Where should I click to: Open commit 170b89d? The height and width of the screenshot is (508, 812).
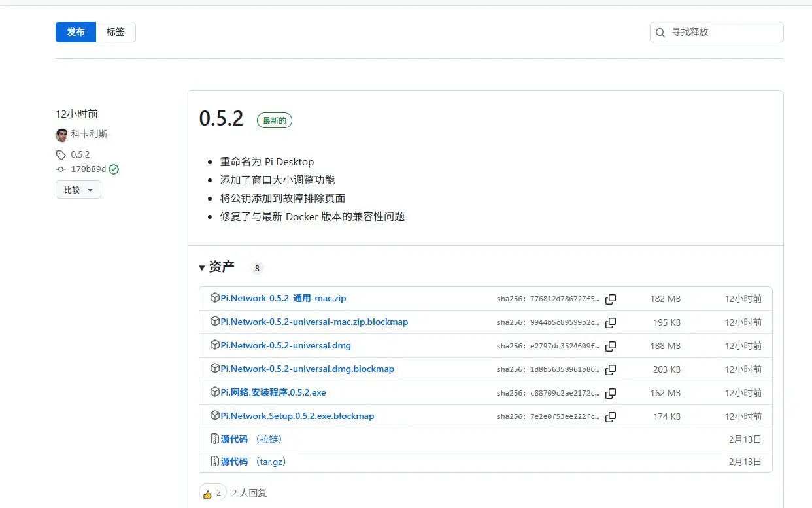88,169
